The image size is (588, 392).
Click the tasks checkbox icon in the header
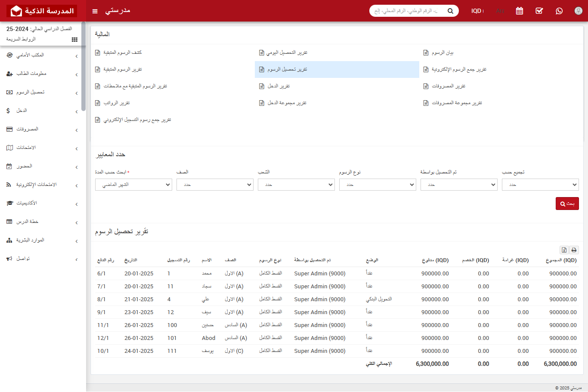539,11
